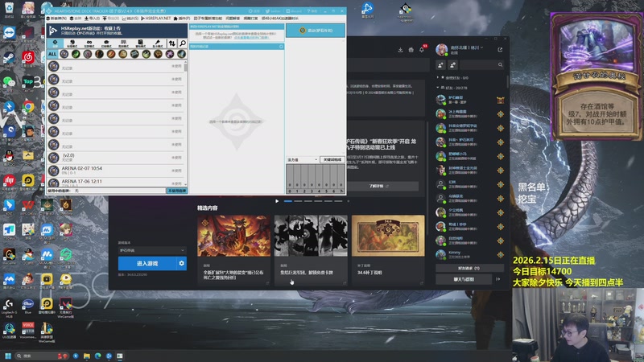Open the deck search magnifier in Deck Tracker
The width and height of the screenshot is (644, 362).
(x=183, y=43)
